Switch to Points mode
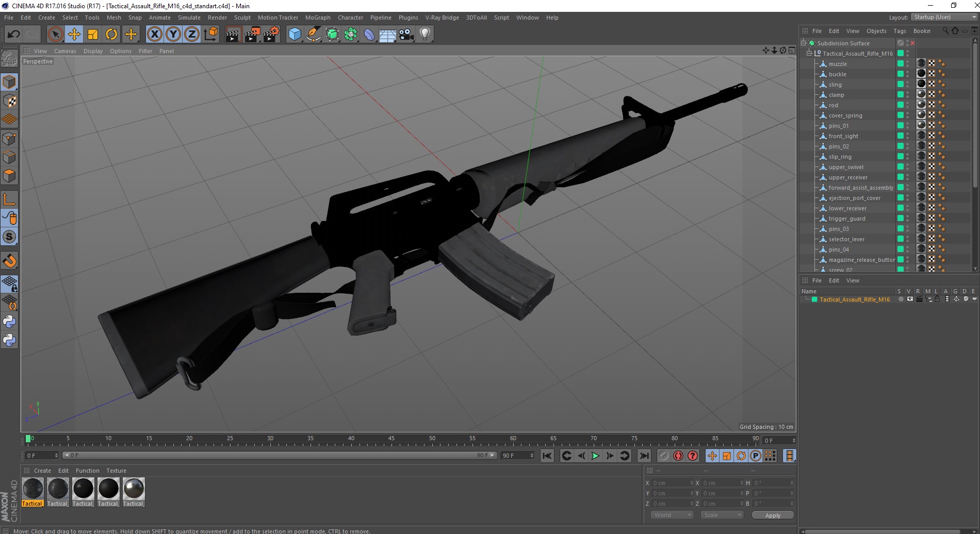 coord(9,139)
